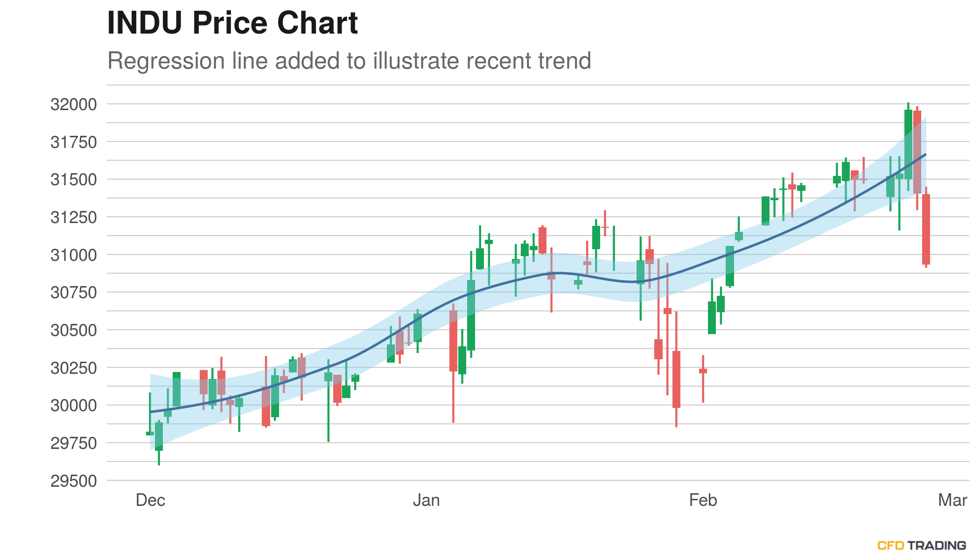The width and height of the screenshot is (980, 560).
Task: Select the 31000 y-axis label
Action: pos(74,255)
